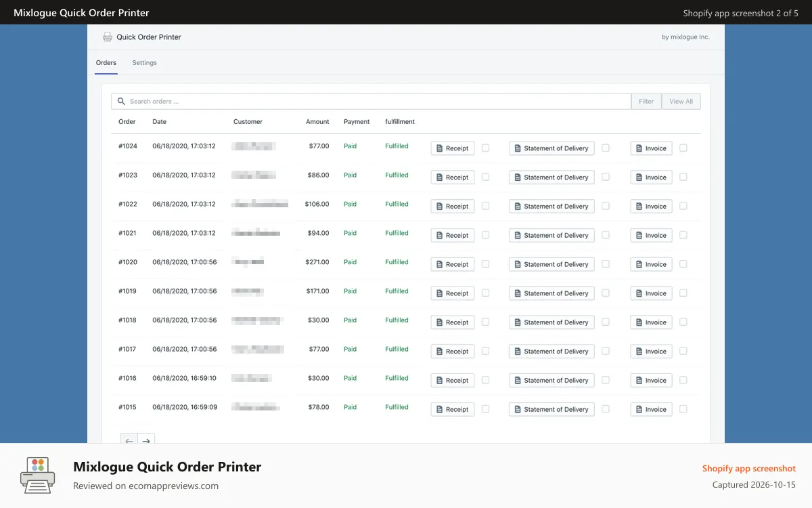Mark the Invoice checkbox for order #1016
The image size is (812, 508).
[x=683, y=380]
